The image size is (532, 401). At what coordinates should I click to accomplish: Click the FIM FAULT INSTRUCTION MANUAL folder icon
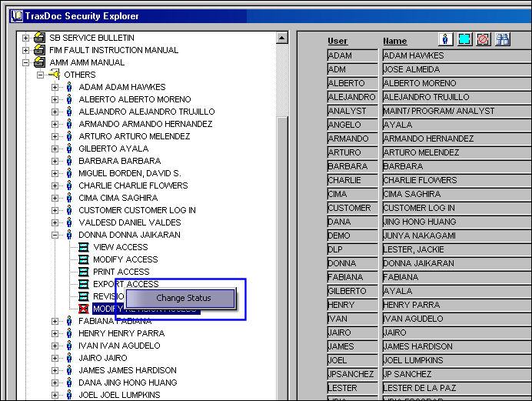click(39, 50)
